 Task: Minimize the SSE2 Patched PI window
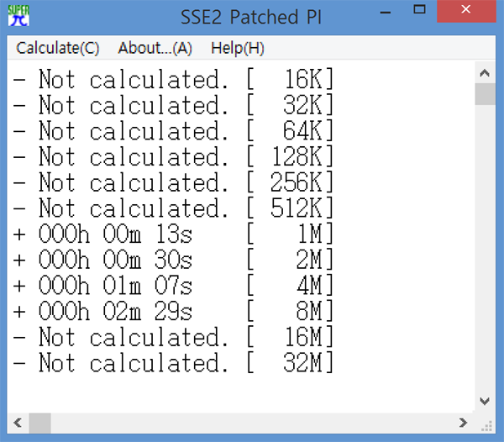coord(386,13)
